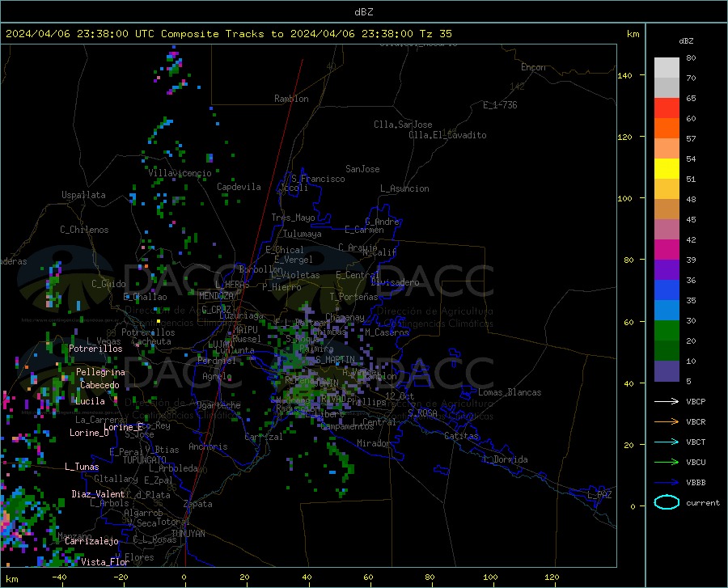This screenshot has width=728, height=588.
Task: Select the blue 36 dBZ swatch
Action: pos(667,290)
